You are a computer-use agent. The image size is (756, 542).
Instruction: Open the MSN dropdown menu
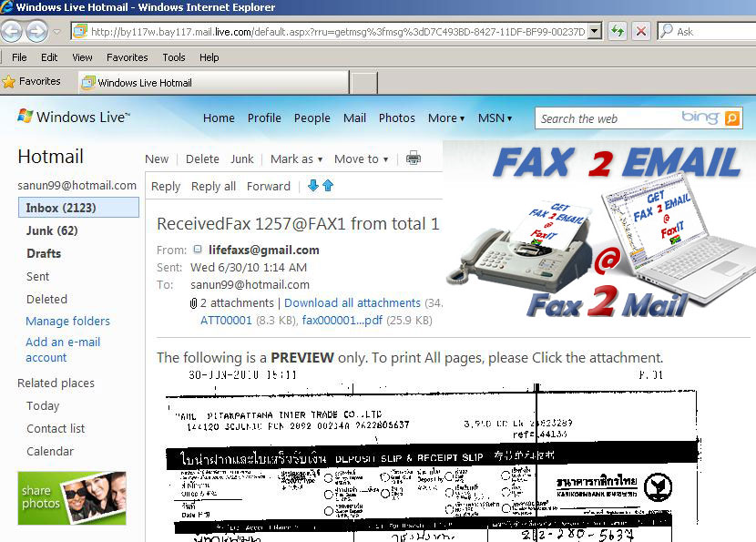click(495, 118)
